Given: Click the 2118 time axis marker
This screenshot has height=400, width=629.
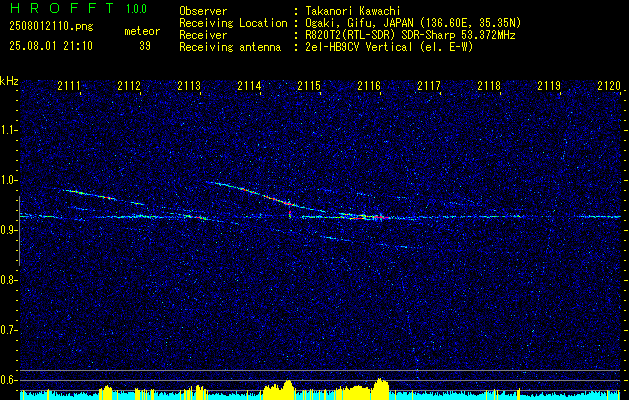Looking at the screenshot, I should tap(489, 86).
